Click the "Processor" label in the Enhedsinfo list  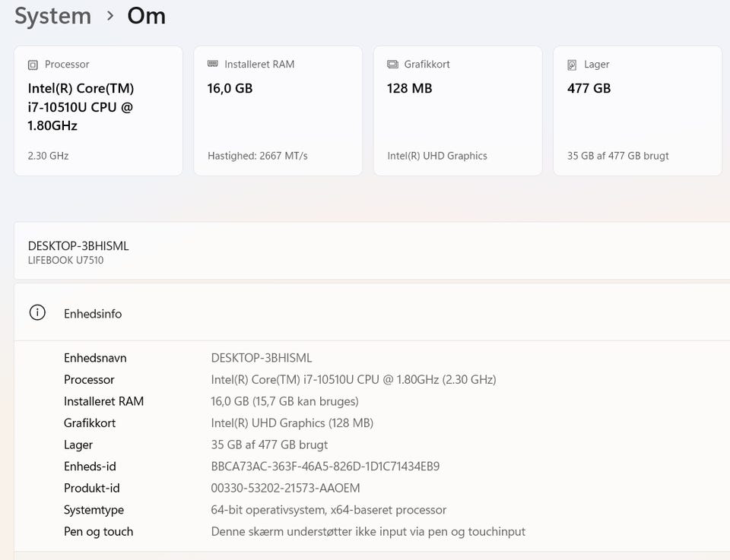click(89, 380)
